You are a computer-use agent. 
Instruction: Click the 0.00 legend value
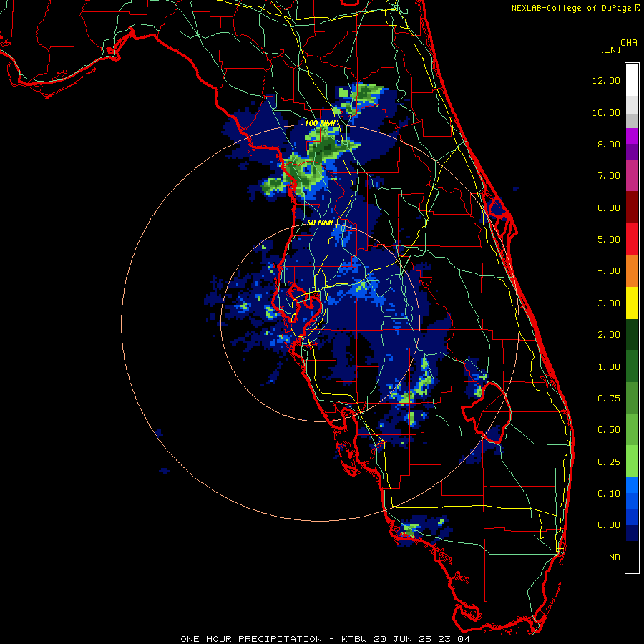tap(609, 525)
